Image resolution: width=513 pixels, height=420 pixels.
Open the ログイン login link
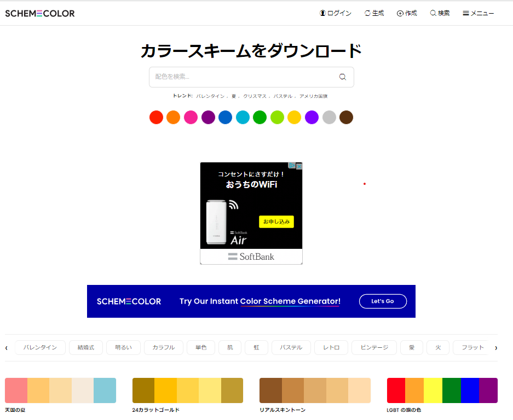pos(336,13)
